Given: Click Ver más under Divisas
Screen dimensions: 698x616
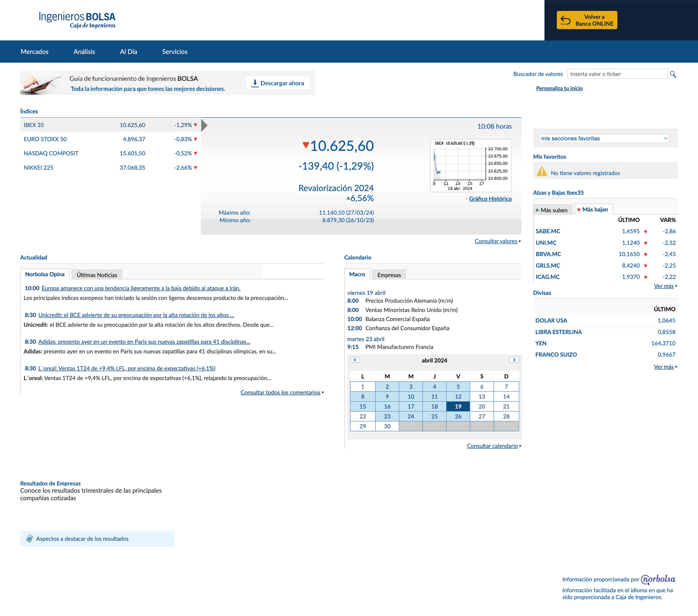Looking at the screenshot, I should (663, 367).
